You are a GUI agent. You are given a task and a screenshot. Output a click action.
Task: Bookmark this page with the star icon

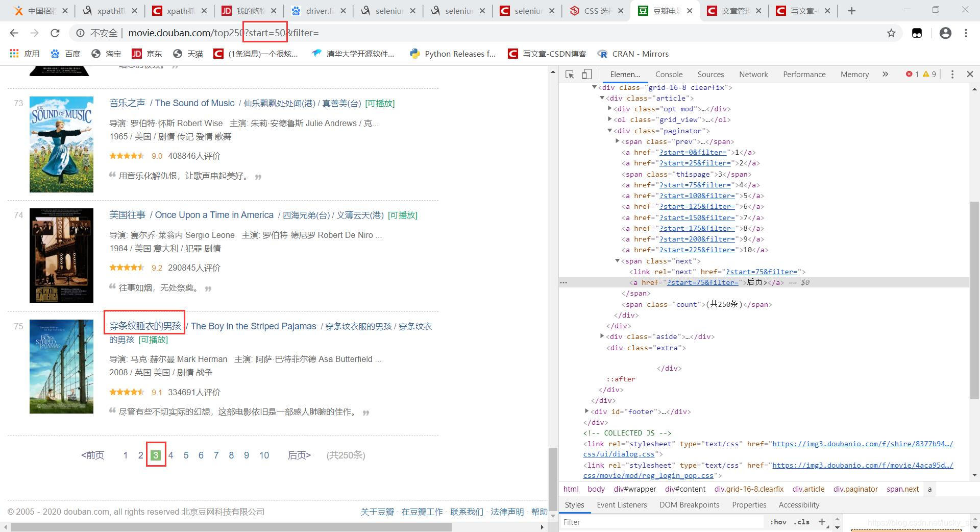891,33
